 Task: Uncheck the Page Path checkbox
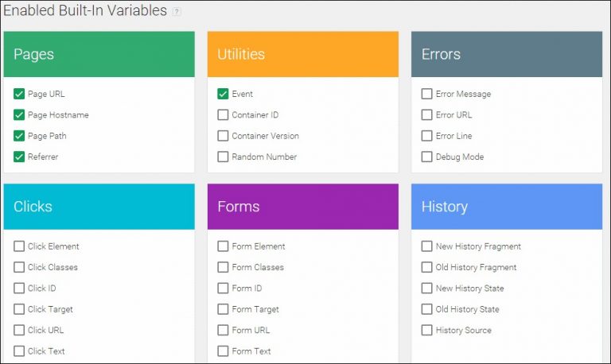pos(19,136)
